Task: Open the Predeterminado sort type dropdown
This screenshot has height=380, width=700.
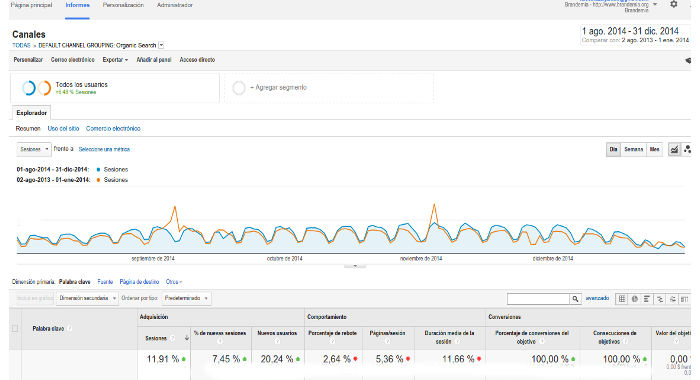Action: (x=186, y=298)
